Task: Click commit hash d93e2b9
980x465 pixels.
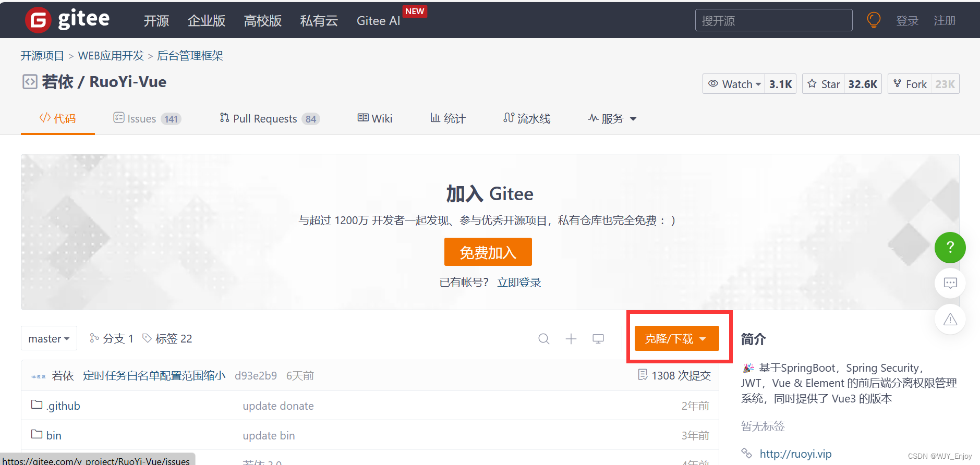Action: pyautogui.click(x=256, y=376)
